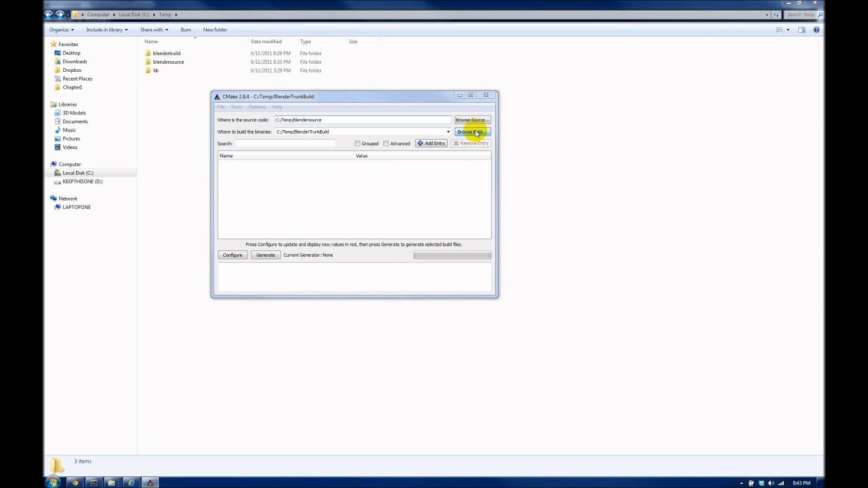
Task: Refresh the Explorer address bar
Action: 776,14
